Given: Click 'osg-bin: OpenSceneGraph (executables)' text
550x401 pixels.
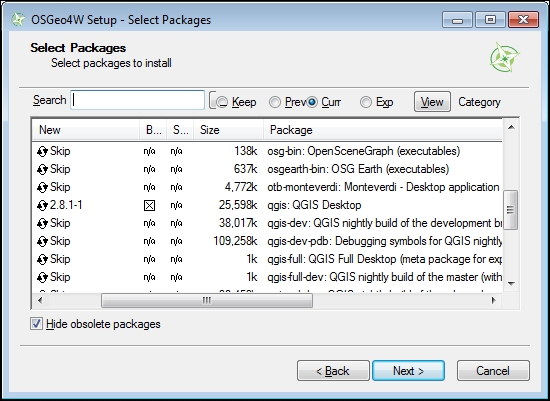Looking at the screenshot, I should point(364,151).
